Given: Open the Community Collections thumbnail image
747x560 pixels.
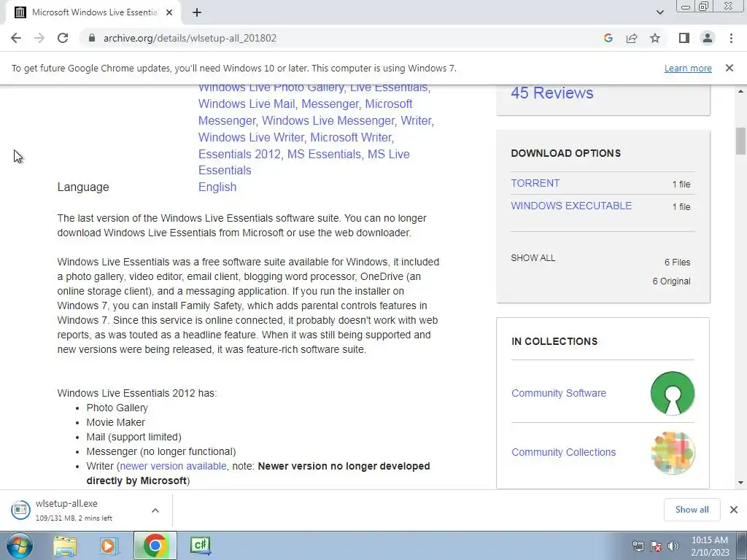Looking at the screenshot, I should coord(672,452).
